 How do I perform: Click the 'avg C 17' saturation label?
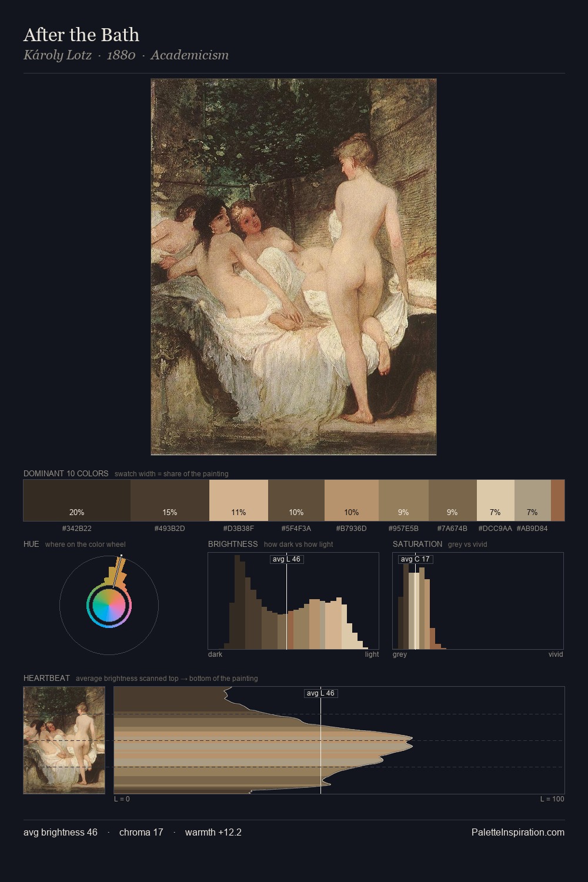415,559
